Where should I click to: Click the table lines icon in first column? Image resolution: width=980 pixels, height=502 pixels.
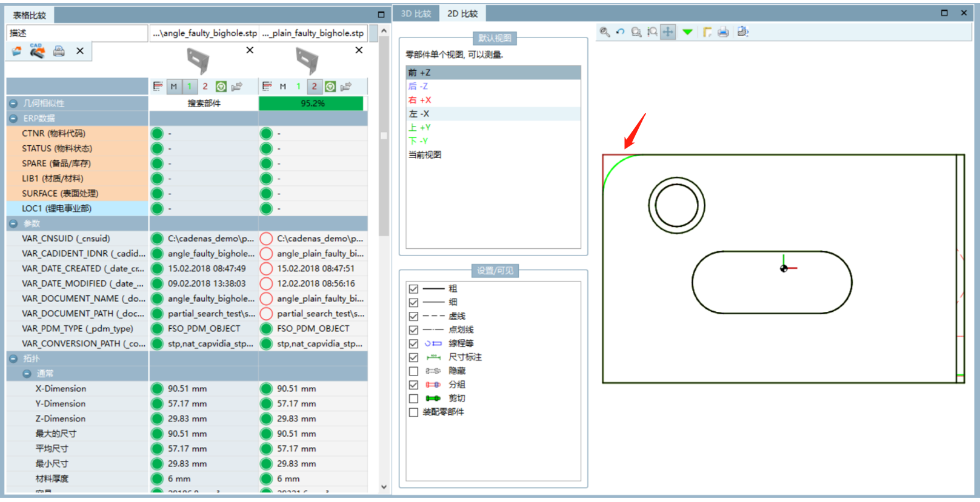pos(158,87)
